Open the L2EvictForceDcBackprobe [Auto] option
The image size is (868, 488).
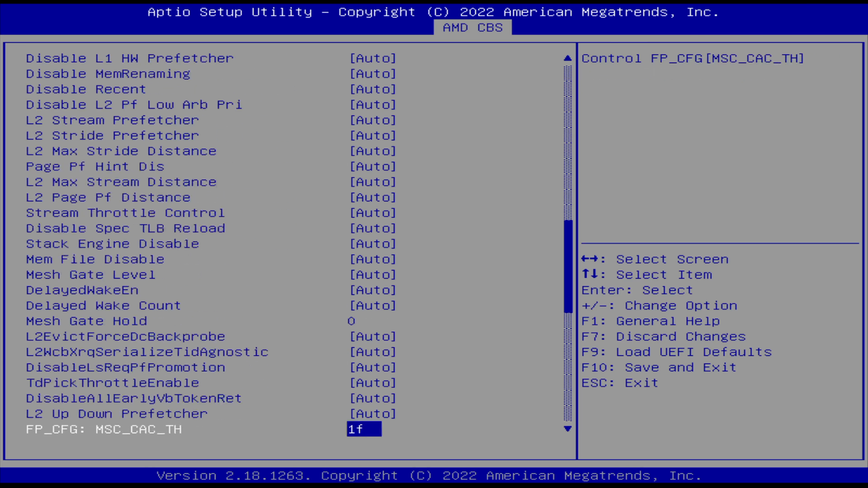[373, 337]
